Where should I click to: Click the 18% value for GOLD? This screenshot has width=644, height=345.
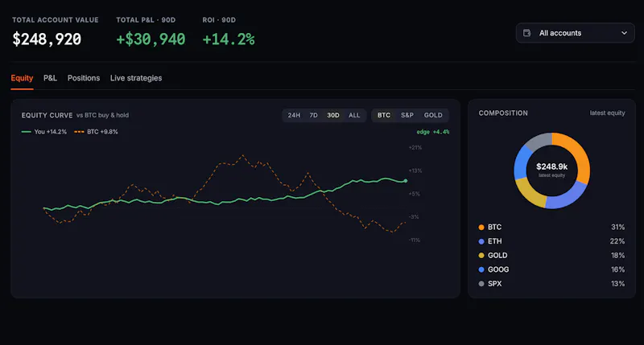tap(617, 256)
